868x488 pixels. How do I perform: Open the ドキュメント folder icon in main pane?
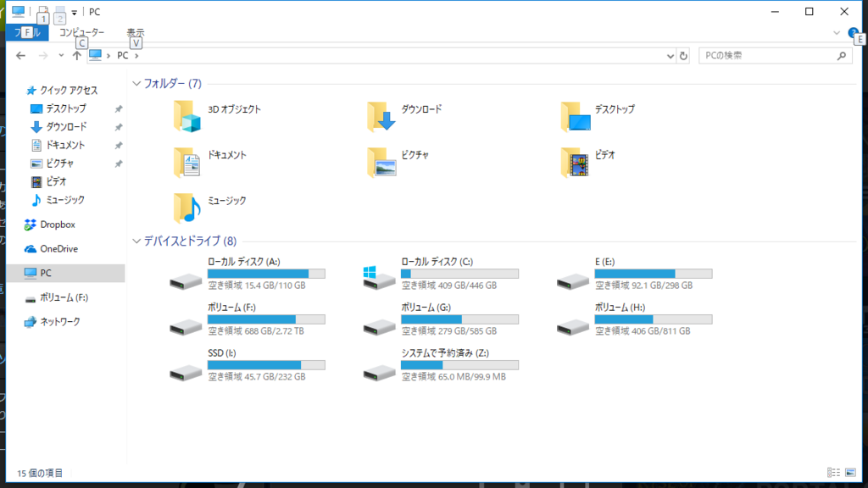pyautogui.click(x=186, y=162)
